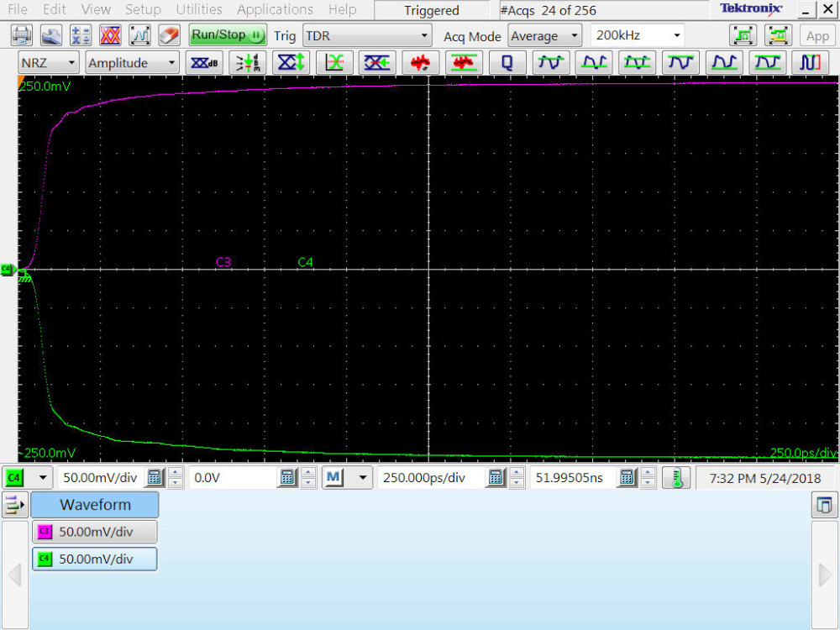Click the colorful eye diagram icon

point(110,35)
